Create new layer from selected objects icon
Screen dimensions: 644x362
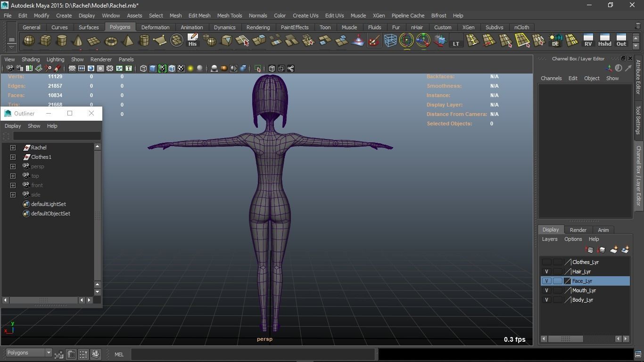click(x=625, y=250)
